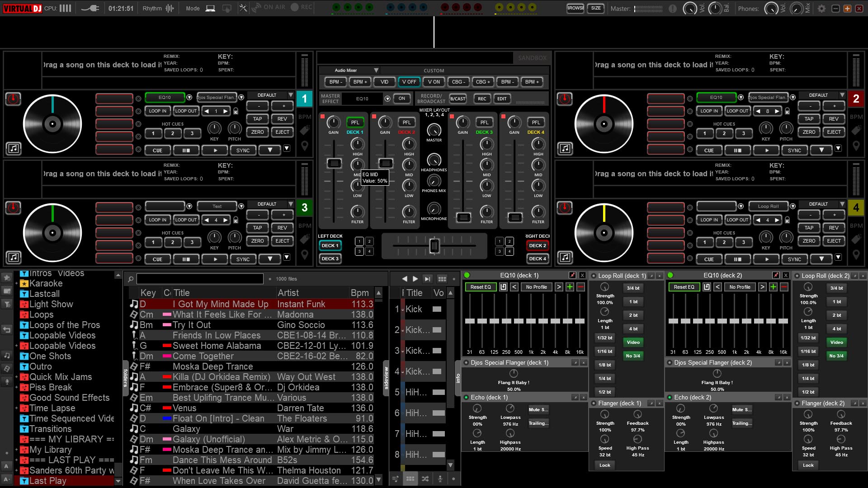The height and width of the screenshot is (488, 868).
Task: Toggle Video button in Loop Roll (deck 1)
Action: tap(633, 343)
